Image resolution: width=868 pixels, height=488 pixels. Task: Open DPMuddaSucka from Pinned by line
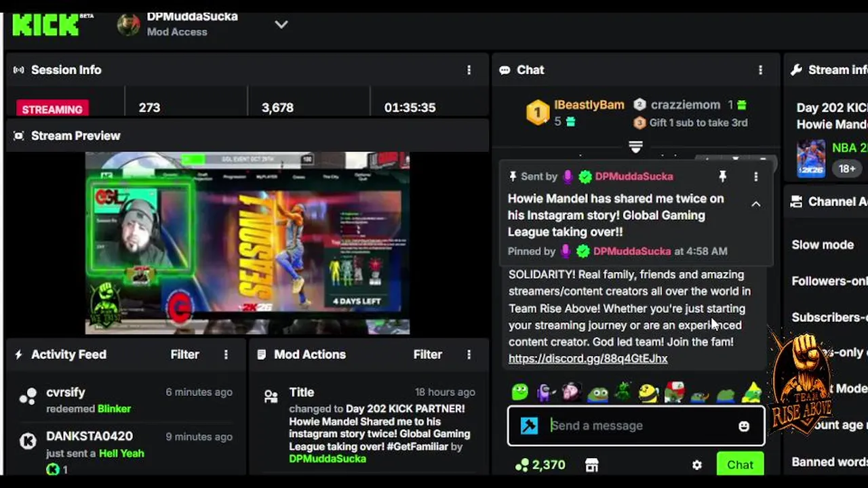(632, 251)
